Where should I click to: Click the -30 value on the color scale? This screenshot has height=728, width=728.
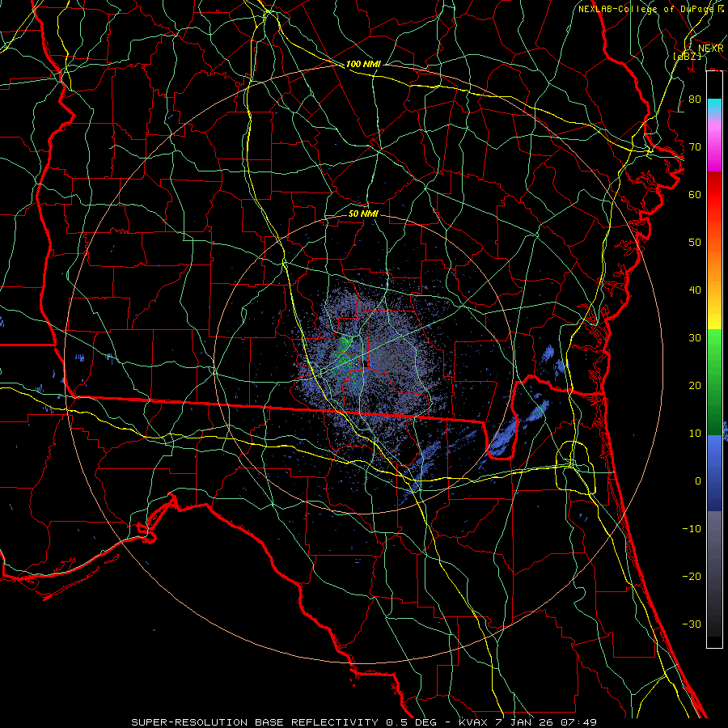(692, 624)
